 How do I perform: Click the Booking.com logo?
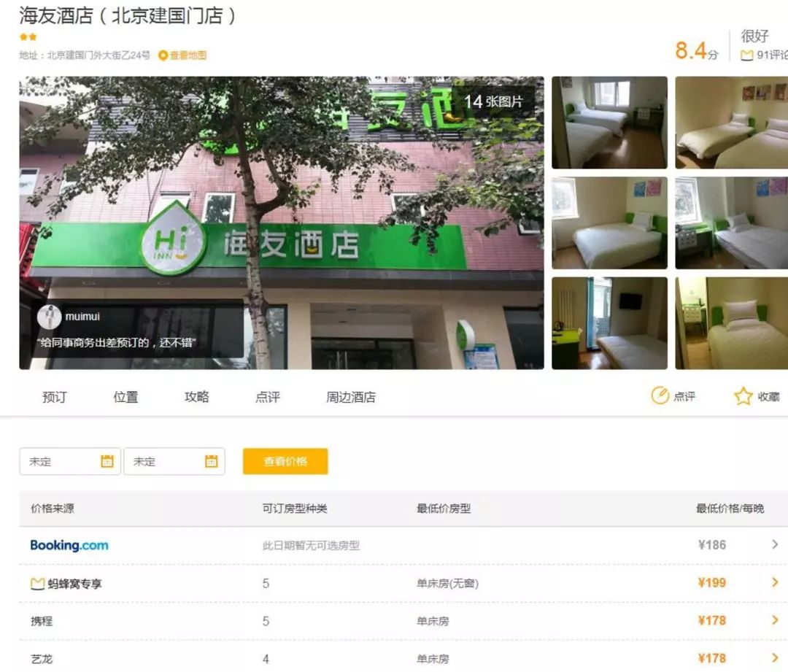pos(69,545)
